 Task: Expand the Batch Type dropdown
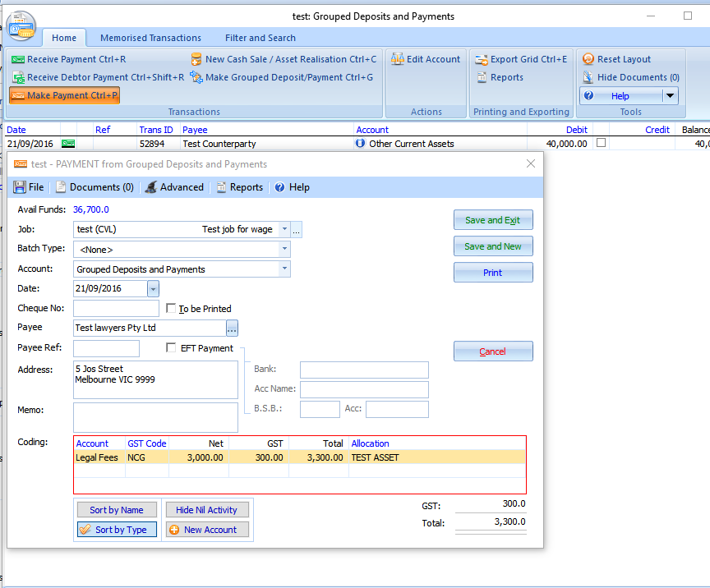tap(284, 250)
